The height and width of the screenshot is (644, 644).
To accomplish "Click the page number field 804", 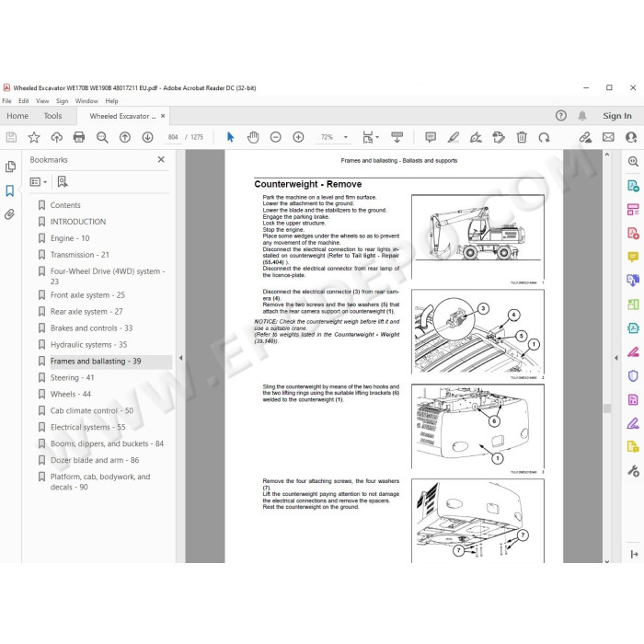I will pos(173,137).
